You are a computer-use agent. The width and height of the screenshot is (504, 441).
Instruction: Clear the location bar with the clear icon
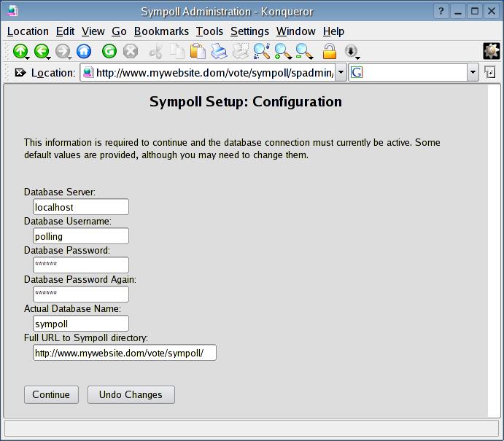click(20, 73)
